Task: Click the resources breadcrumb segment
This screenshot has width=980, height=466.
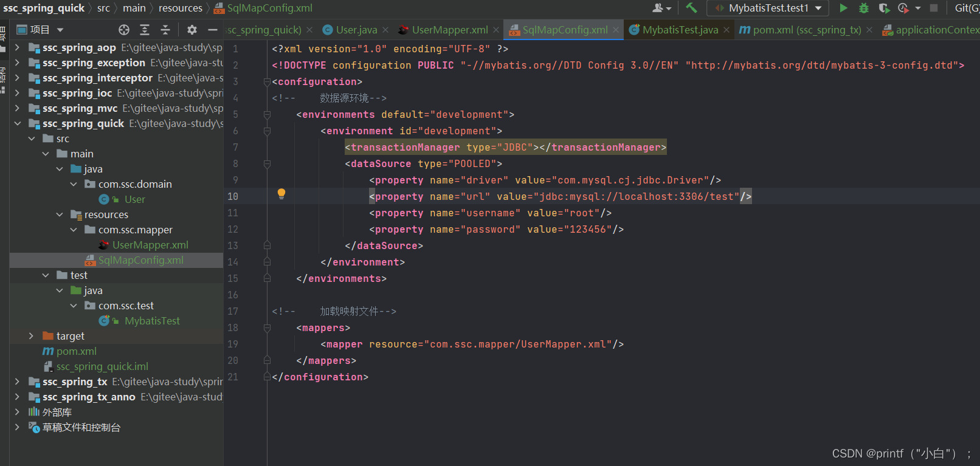Action: click(181, 8)
